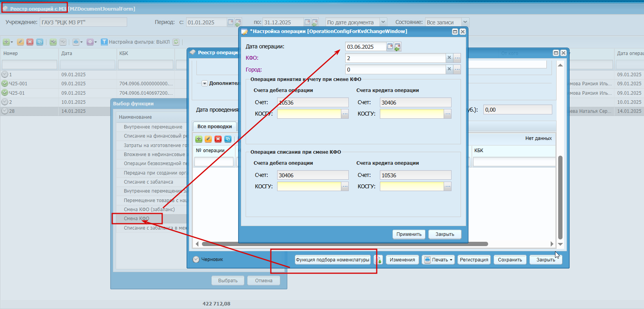Click the green check register icon in main toolbar
This screenshot has height=309, width=644.
coord(53,42)
